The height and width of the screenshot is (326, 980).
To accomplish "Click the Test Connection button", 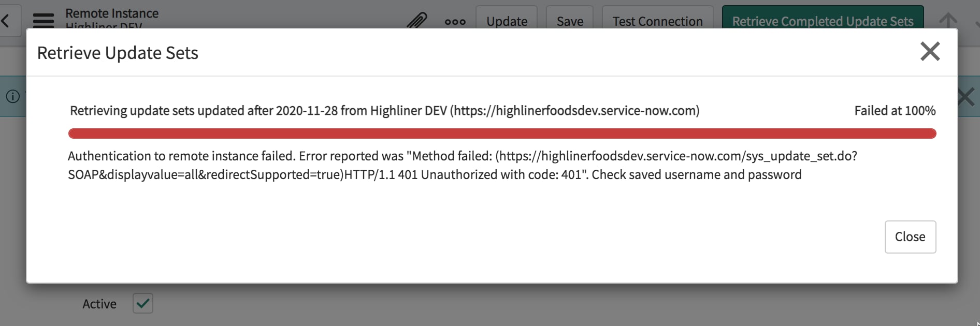I will click(657, 21).
